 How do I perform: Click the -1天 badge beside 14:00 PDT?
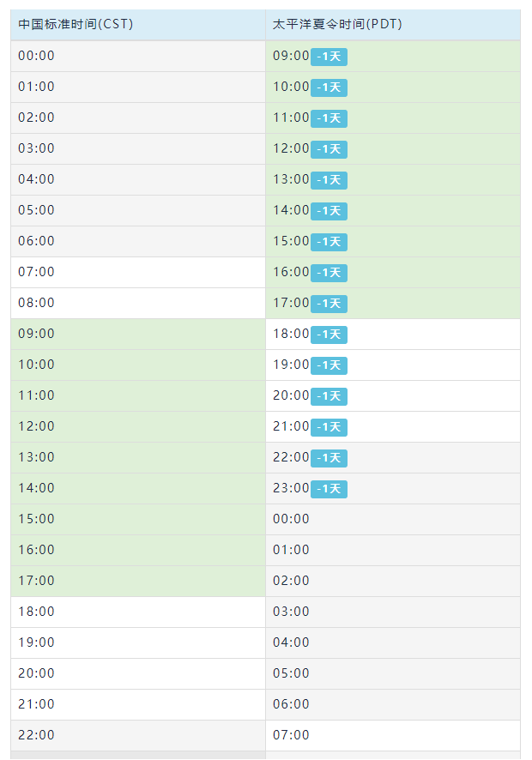click(329, 211)
